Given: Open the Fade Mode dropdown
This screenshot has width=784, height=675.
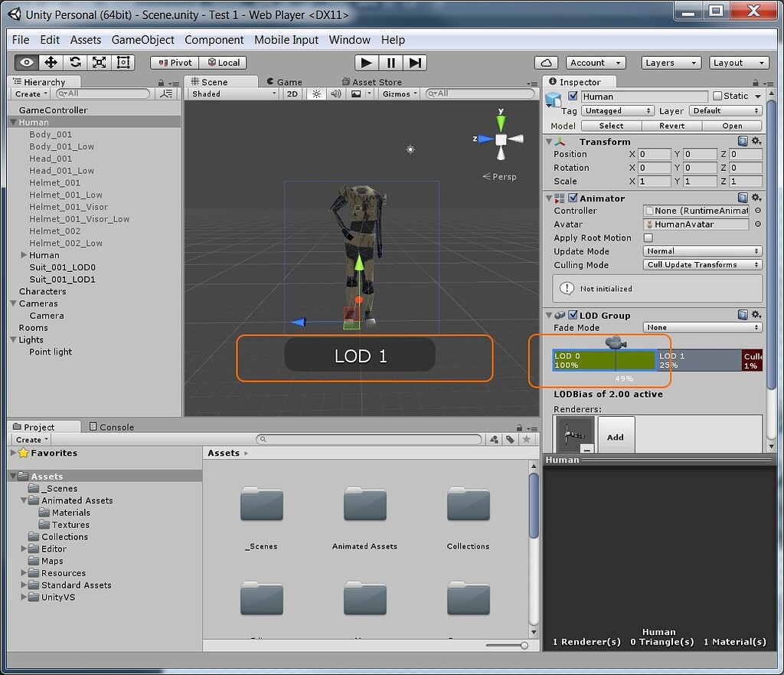Looking at the screenshot, I should (702, 328).
